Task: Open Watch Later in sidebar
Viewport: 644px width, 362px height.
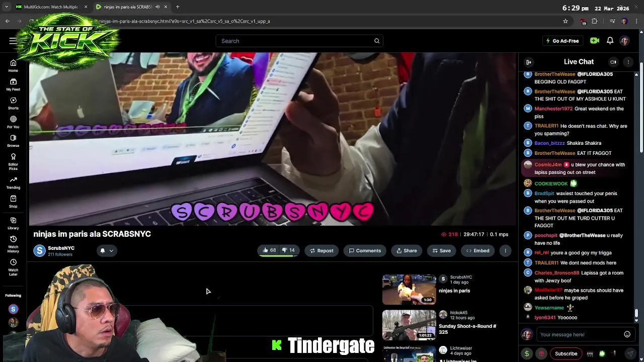Action: [13, 267]
